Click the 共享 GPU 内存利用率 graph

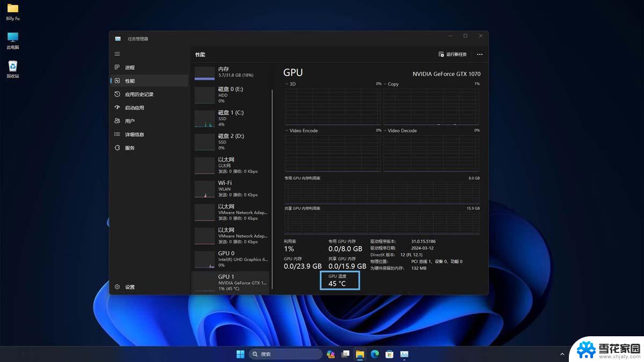point(382,223)
